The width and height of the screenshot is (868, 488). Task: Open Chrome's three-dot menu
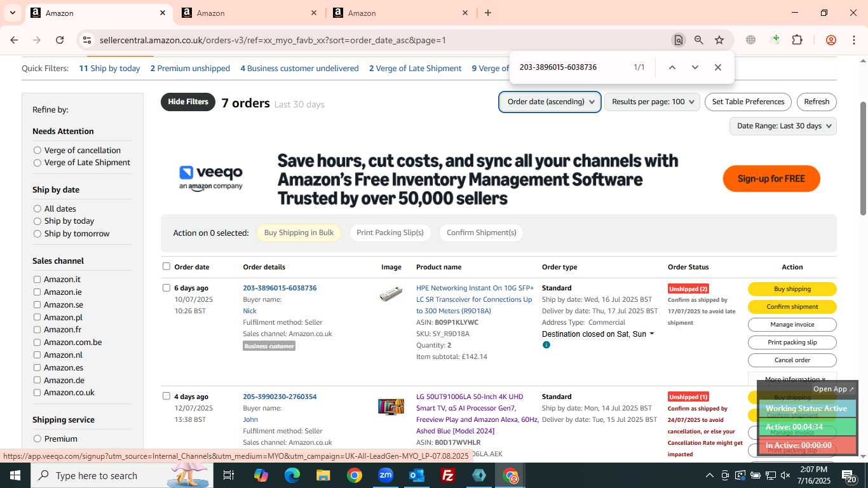(853, 40)
